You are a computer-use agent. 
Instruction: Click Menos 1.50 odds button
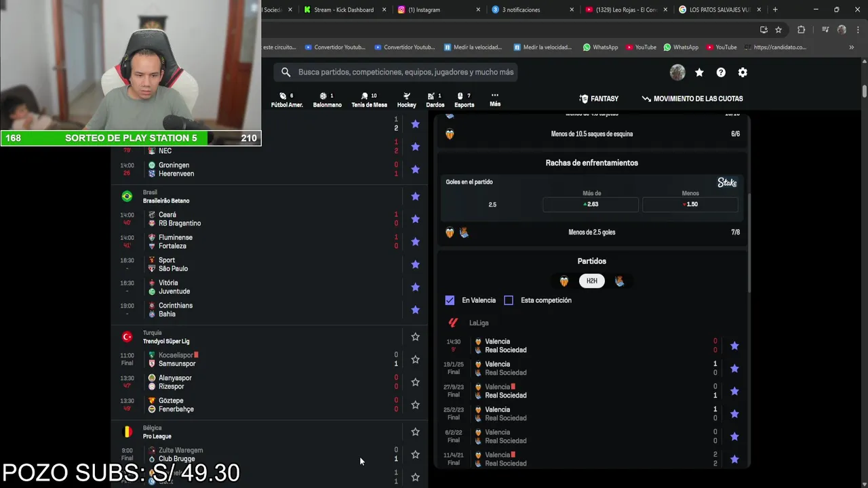[690, 204]
